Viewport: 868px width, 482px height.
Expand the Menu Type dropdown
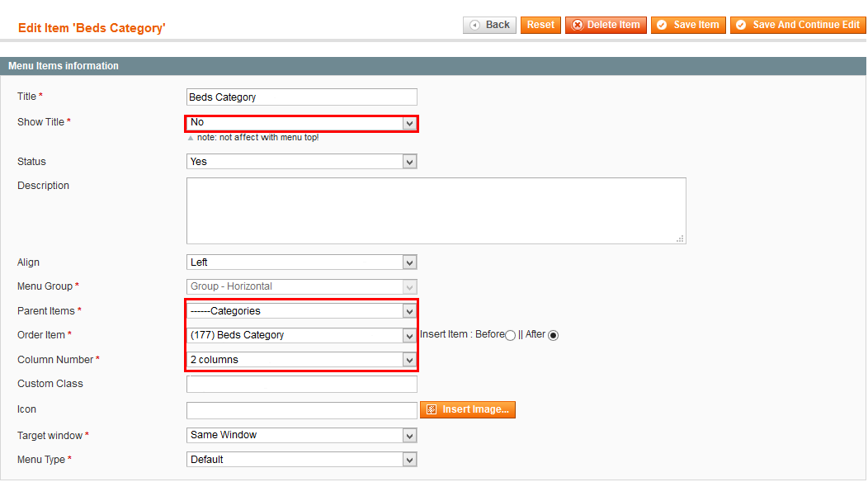[x=302, y=459]
